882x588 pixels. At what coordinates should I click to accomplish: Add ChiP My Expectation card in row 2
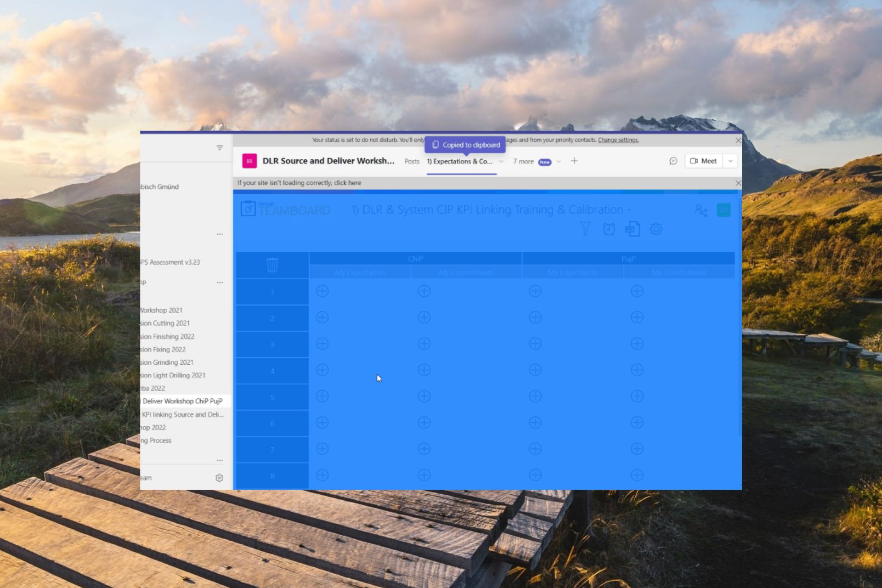coord(322,317)
